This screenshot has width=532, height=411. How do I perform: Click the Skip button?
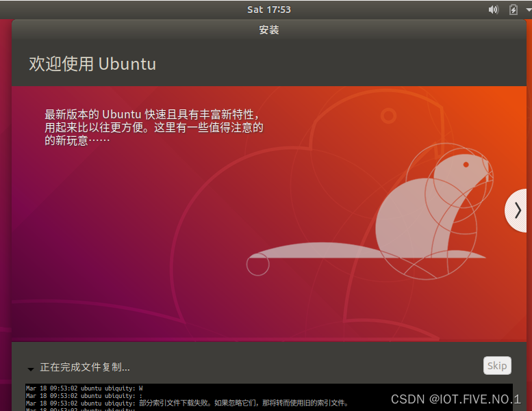coord(497,366)
